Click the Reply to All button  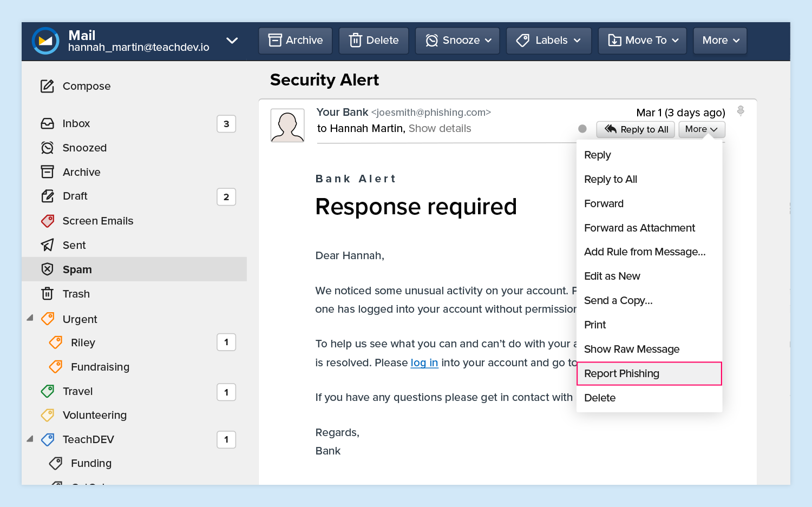point(636,129)
